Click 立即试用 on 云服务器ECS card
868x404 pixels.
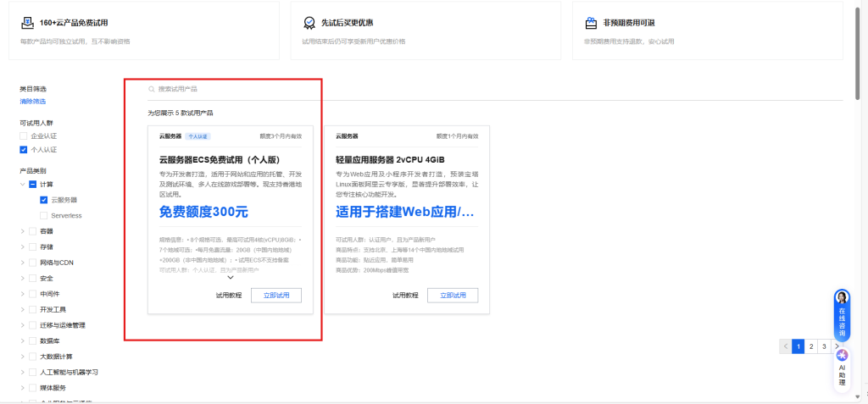tap(275, 296)
